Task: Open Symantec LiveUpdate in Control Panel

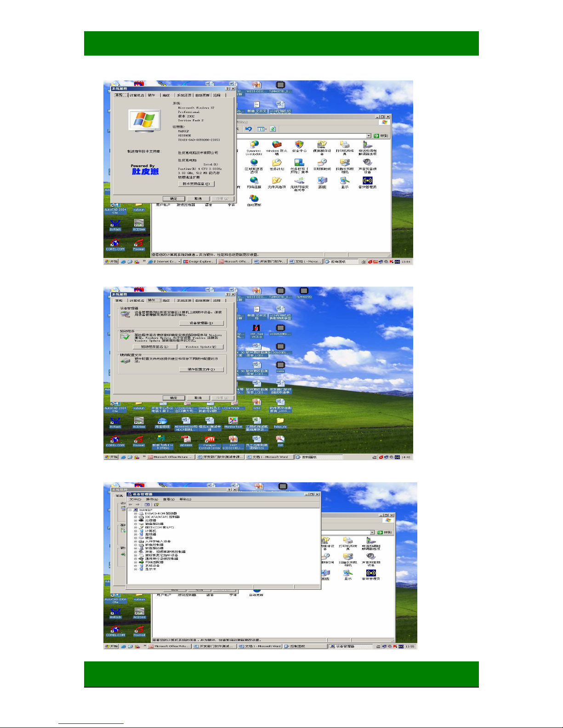Action: (x=254, y=148)
